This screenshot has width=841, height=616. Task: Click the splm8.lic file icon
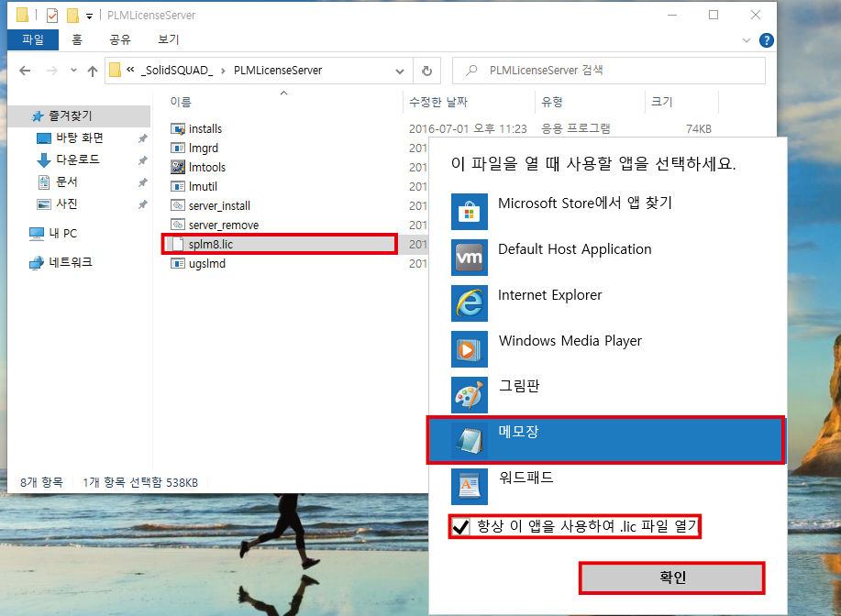(x=178, y=244)
